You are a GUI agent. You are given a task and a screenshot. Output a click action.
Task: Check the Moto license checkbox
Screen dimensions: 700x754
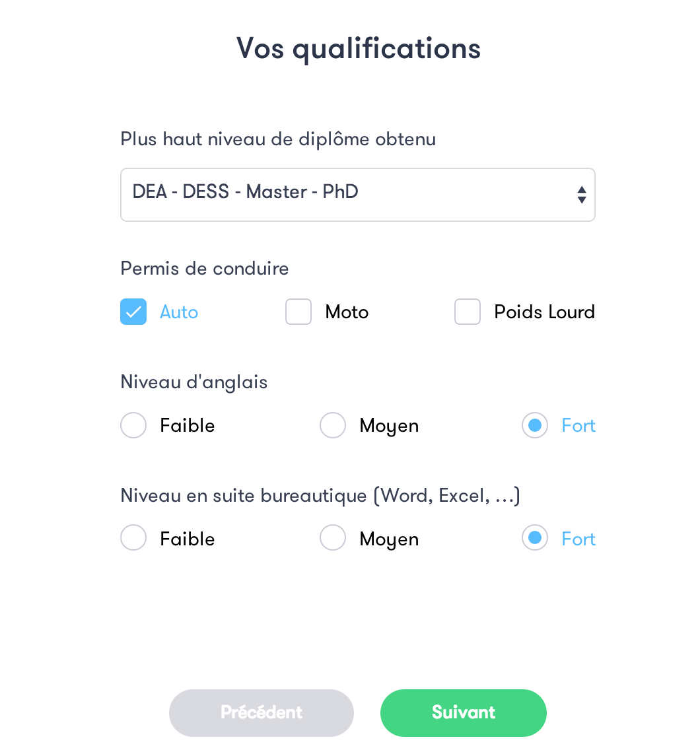click(x=298, y=312)
